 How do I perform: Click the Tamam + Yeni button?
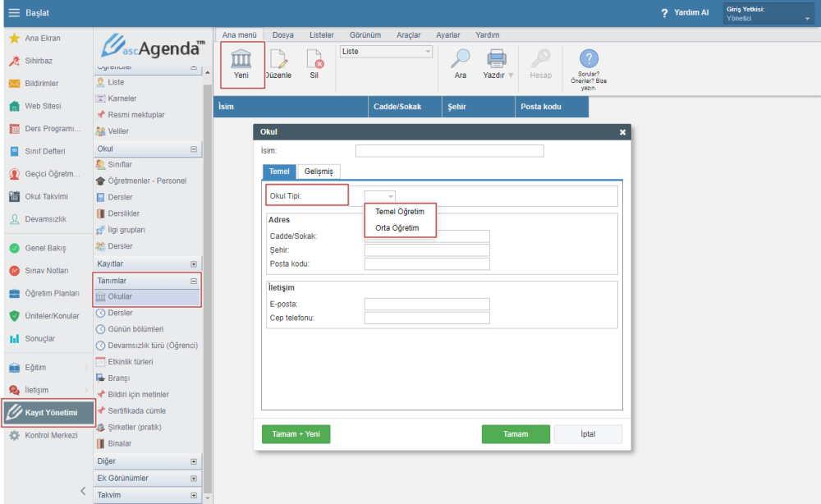296,434
